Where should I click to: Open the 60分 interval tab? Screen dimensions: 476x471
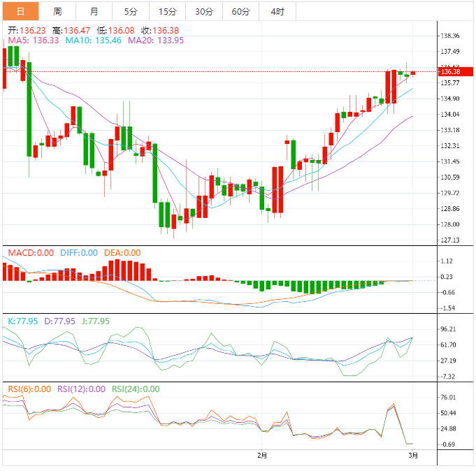[x=241, y=11]
